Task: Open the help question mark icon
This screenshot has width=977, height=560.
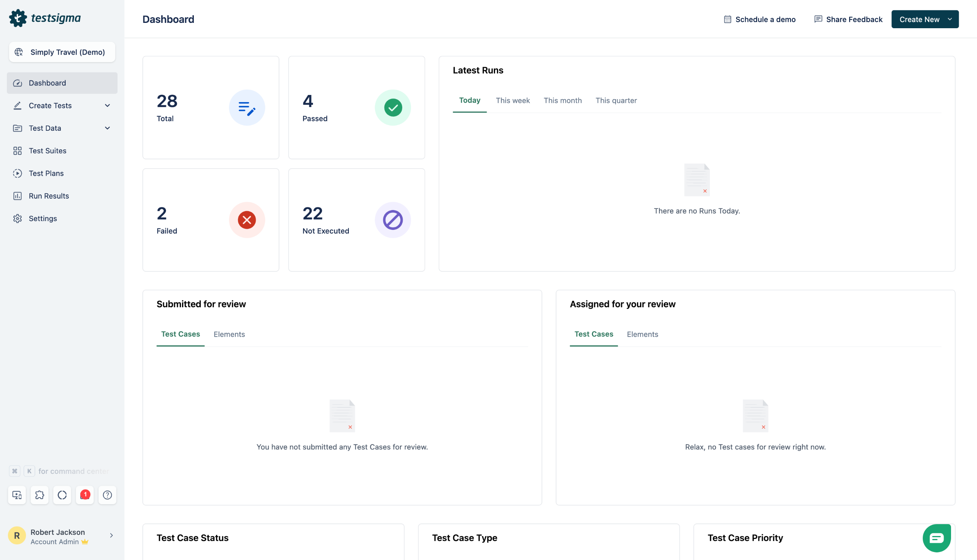Action: (107, 494)
